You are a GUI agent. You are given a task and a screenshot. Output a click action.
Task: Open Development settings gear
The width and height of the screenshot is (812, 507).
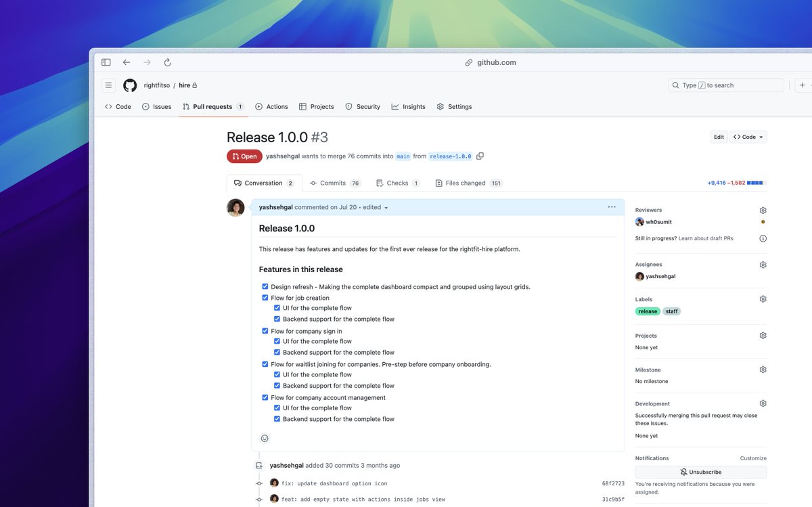coord(763,403)
